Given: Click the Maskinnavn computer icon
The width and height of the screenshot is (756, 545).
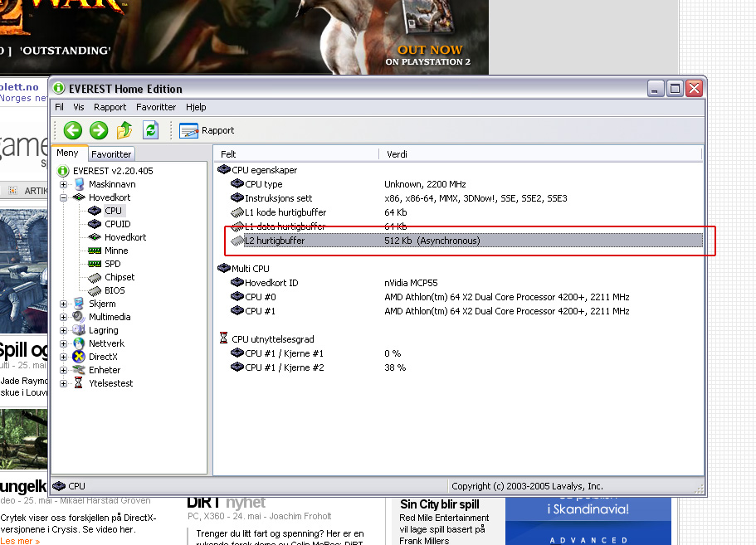Looking at the screenshot, I should tap(80, 184).
